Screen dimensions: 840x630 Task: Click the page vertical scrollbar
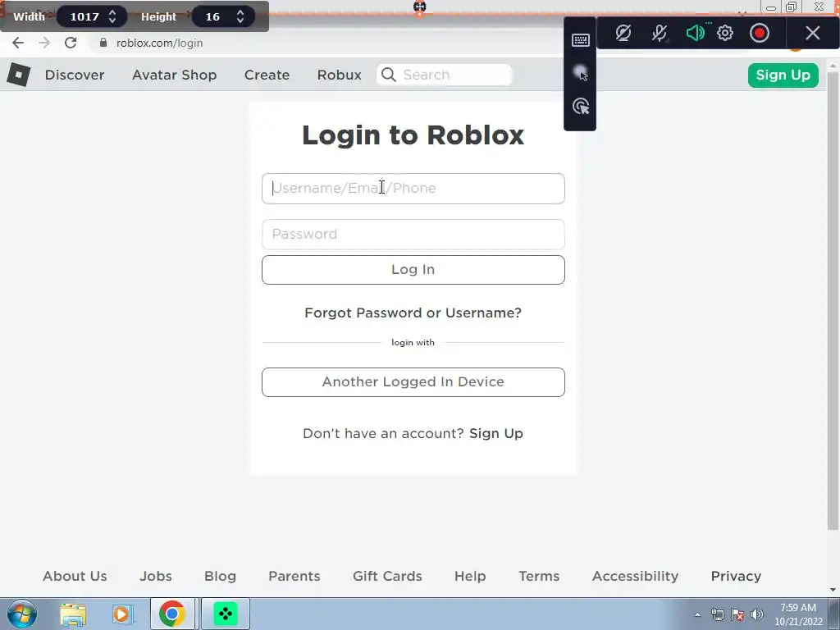pos(833,300)
